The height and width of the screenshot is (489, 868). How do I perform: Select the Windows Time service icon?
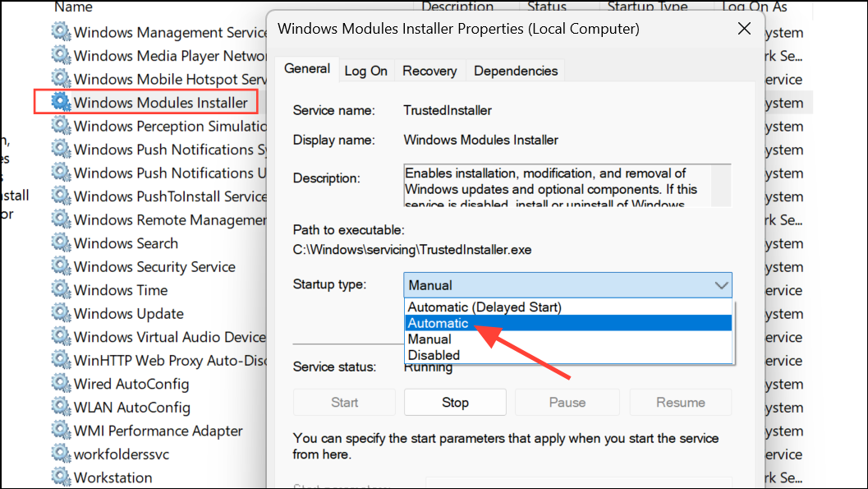[60, 290]
